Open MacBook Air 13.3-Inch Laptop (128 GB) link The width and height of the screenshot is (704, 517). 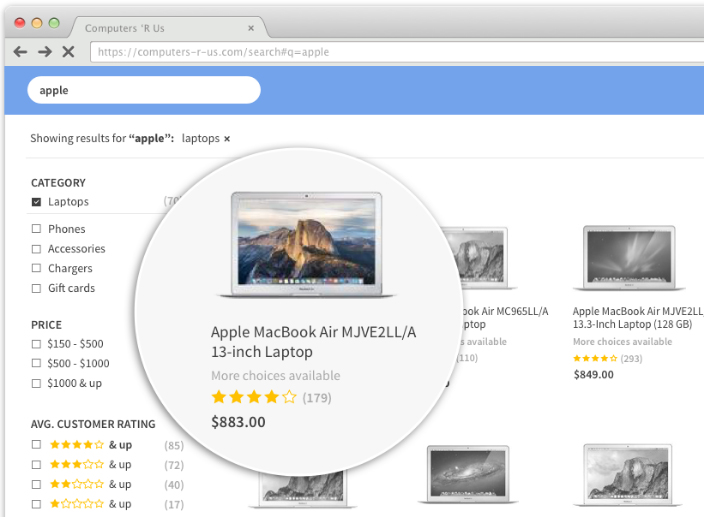pos(629,318)
